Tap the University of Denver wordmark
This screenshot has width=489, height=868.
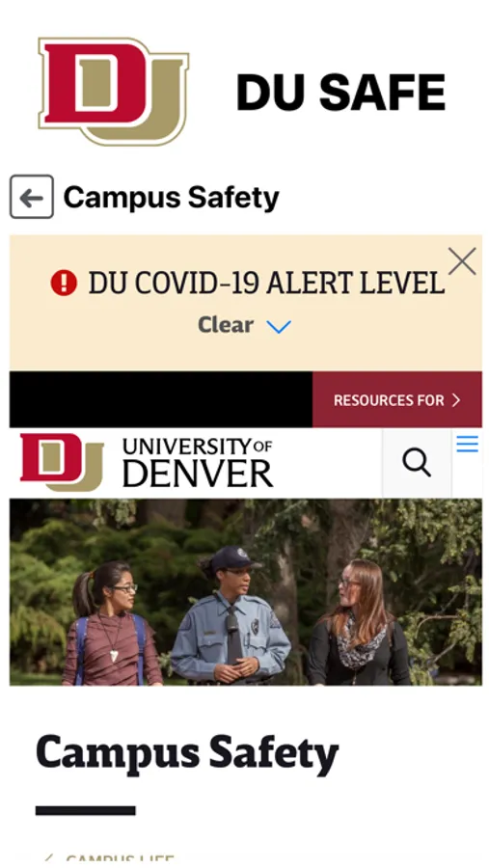coord(198,462)
